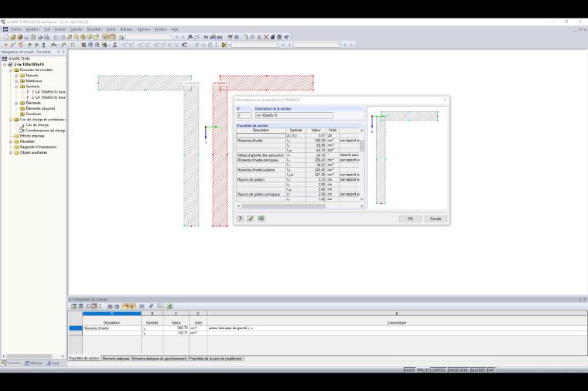Open the Options menu
The height and width of the screenshot is (391, 588).
(x=143, y=29)
